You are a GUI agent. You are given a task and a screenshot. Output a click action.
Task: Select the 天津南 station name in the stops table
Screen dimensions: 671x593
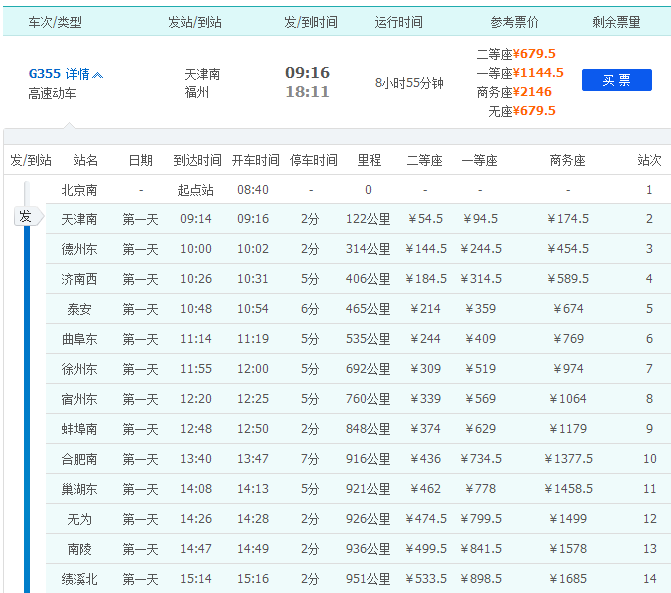79,219
